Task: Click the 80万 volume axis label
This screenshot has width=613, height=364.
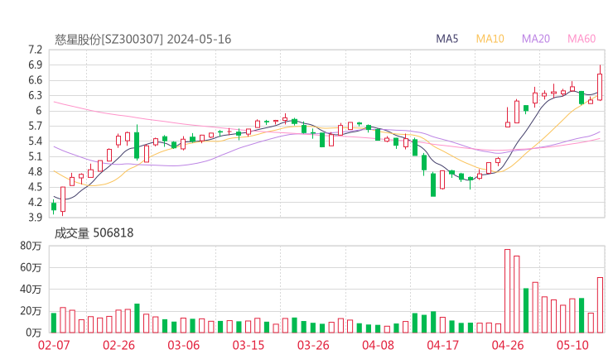Action: pos(31,246)
